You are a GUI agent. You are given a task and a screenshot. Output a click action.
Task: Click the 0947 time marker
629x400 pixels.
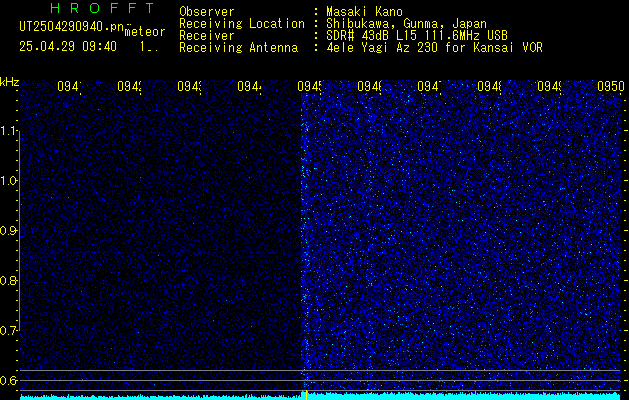click(x=429, y=86)
